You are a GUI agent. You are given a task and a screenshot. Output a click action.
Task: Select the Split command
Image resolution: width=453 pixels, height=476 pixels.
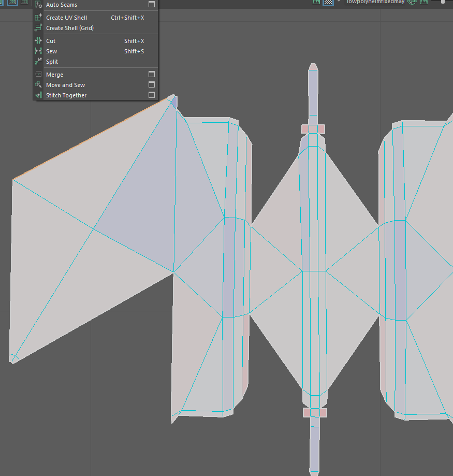52,62
